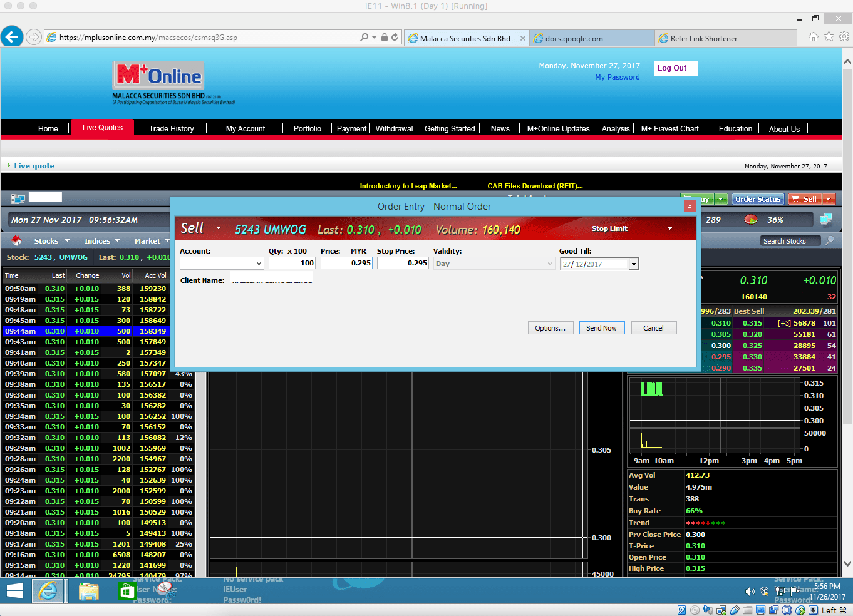Image resolution: width=853 pixels, height=616 pixels.
Task: Open the My Password link
Action: pos(618,77)
